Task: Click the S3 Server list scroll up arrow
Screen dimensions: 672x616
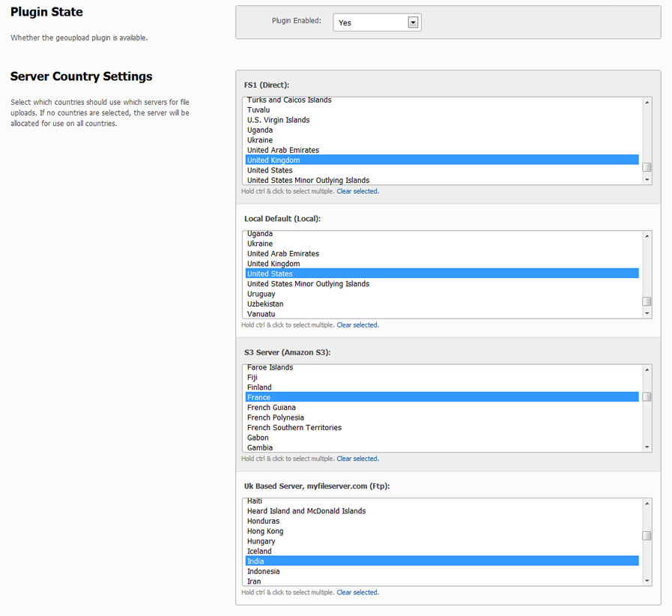Action: pos(647,370)
